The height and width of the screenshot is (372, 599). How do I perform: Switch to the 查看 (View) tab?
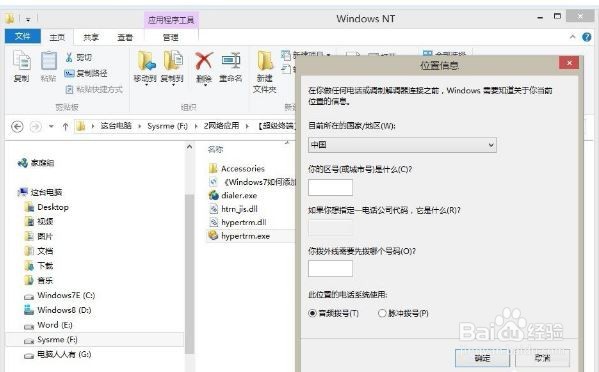[x=125, y=37]
